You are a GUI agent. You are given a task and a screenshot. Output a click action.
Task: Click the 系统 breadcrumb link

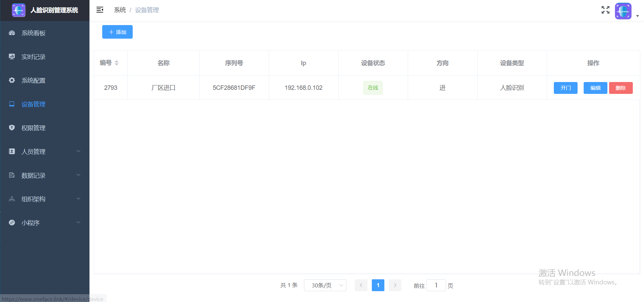[x=120, y=10]
